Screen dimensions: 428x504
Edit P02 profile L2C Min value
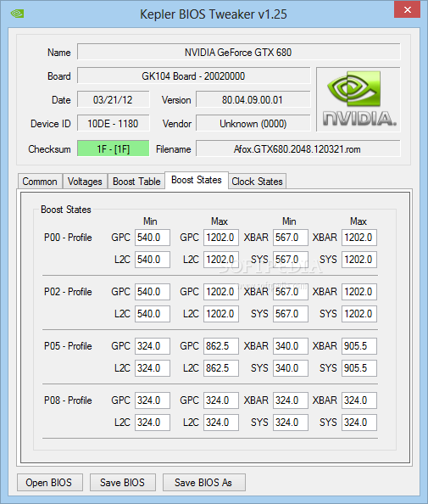[153, 314]
